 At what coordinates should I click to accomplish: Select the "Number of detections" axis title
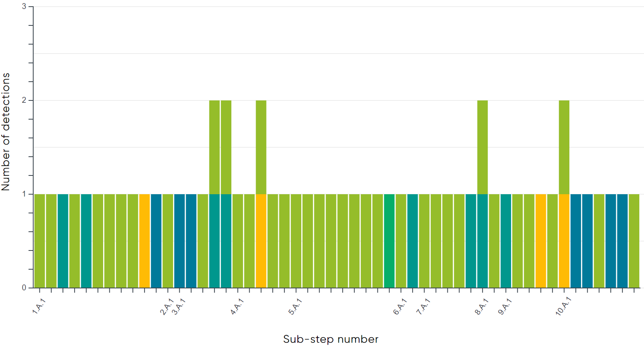5,132
